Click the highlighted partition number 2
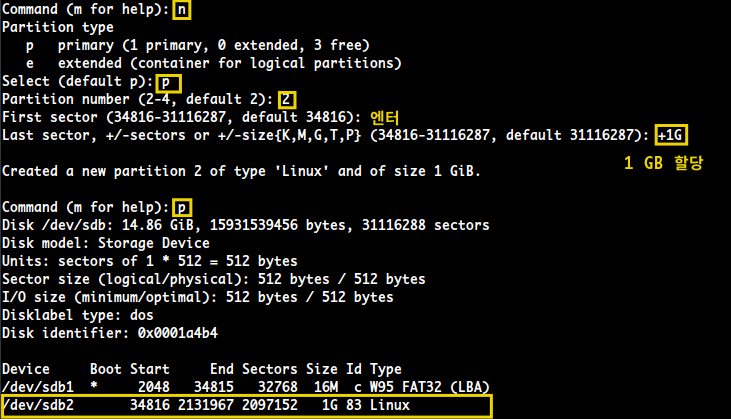The width and height of the screenshot is (731, 419). pos(287,99)
